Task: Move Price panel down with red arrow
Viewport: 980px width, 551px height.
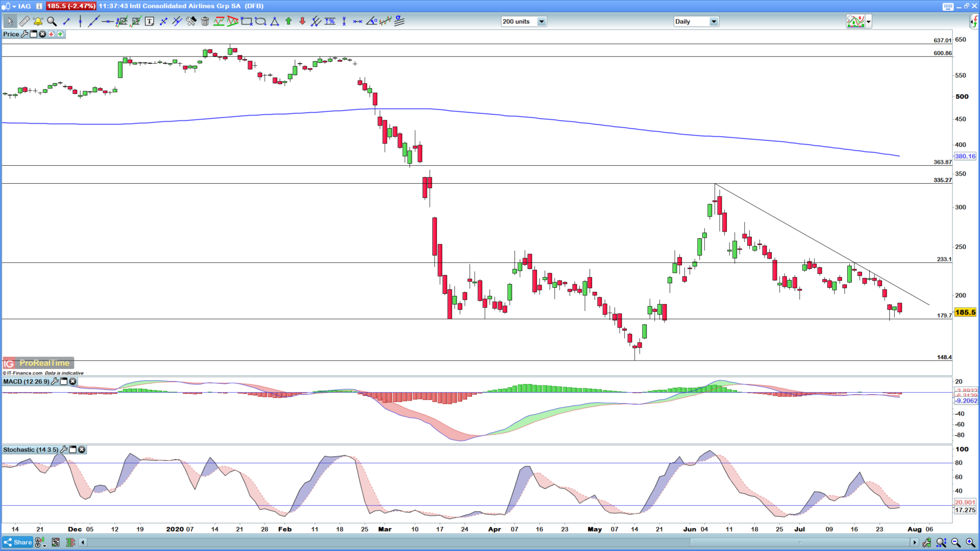Action: tap(52, 34)
